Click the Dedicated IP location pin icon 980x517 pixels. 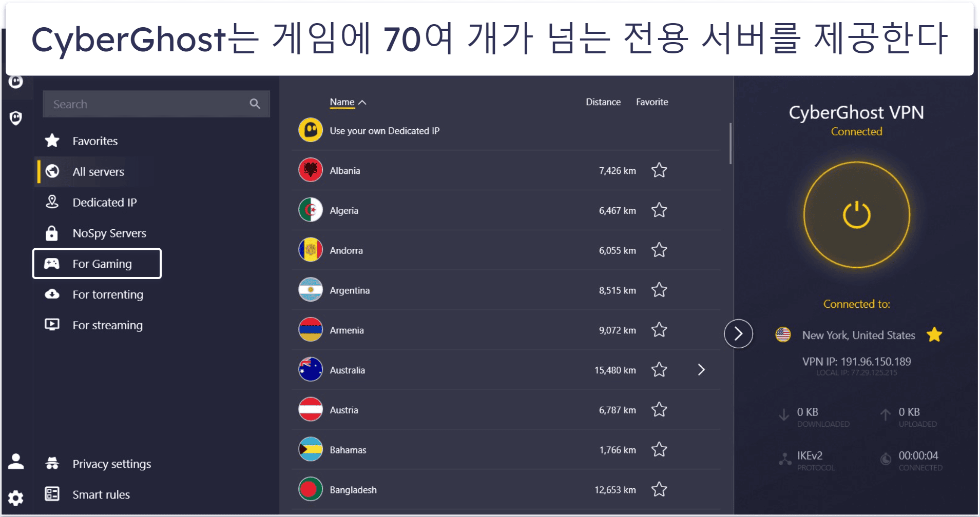(52, 202)
